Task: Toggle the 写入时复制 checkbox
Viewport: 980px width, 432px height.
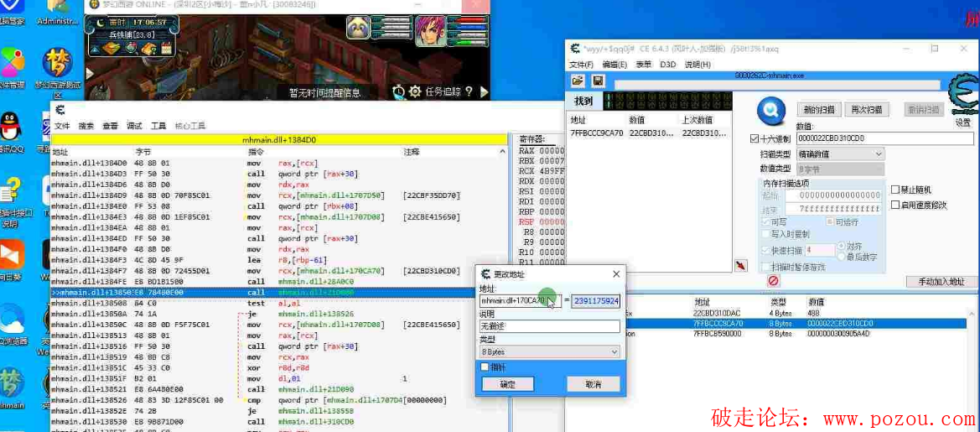Action: (765, 234)
